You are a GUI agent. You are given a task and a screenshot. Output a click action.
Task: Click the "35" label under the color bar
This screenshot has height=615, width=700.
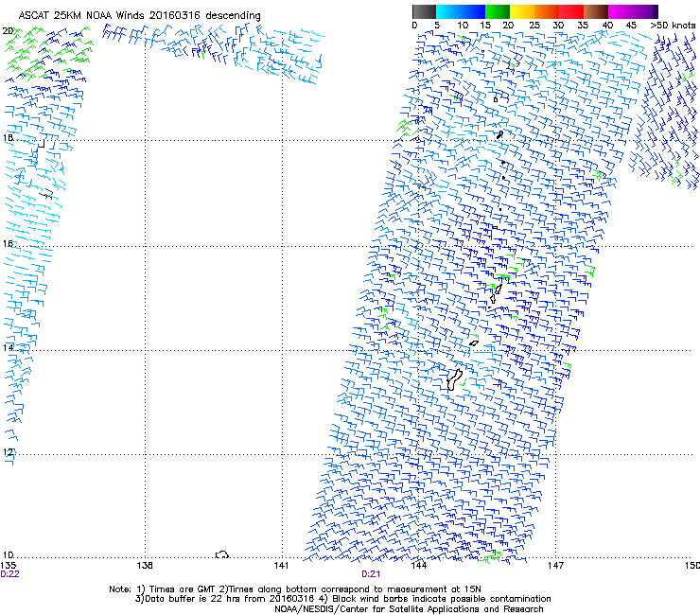click(x=583, y=26)
